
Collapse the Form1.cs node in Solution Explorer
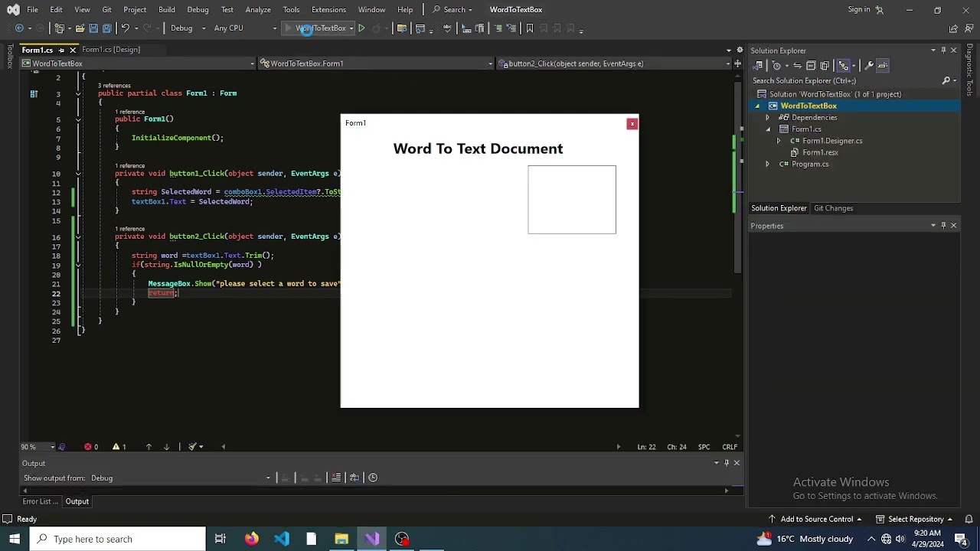pos(767,129)
